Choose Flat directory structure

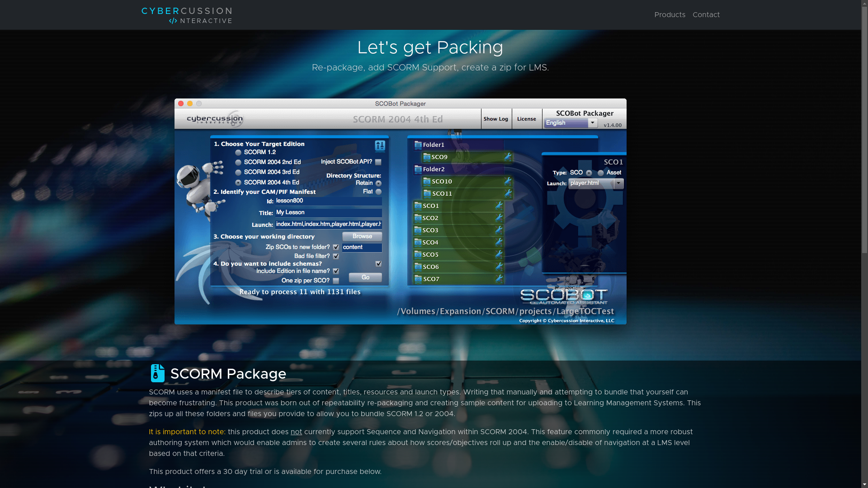coord(378,192)
